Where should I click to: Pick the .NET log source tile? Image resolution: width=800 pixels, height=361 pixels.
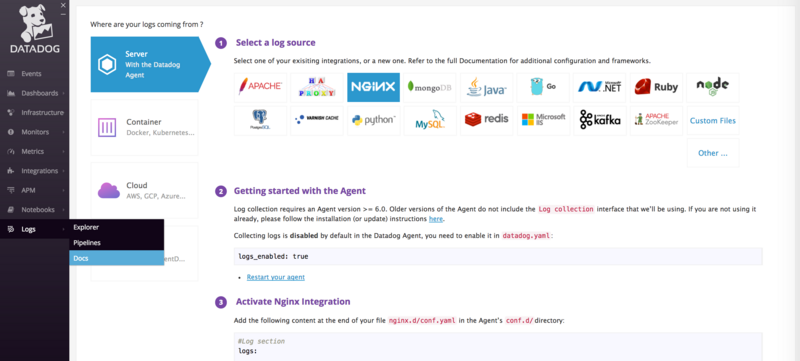(599, 87)
